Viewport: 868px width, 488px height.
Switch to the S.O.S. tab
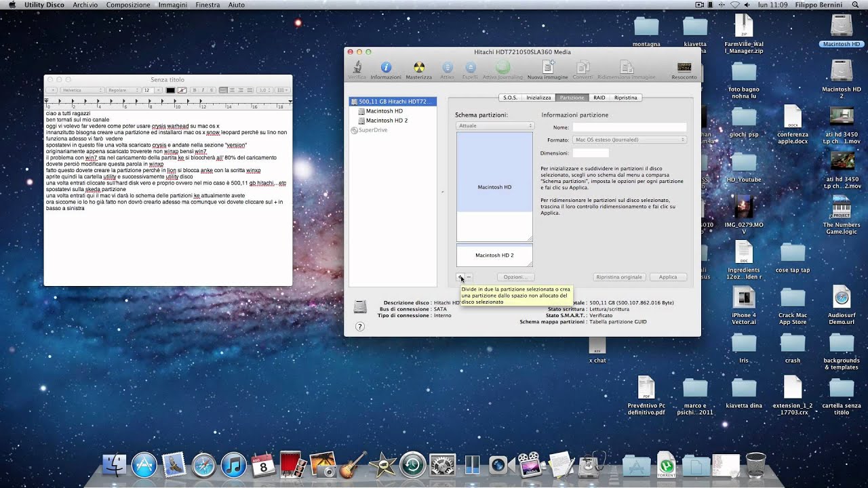(510, 98)
